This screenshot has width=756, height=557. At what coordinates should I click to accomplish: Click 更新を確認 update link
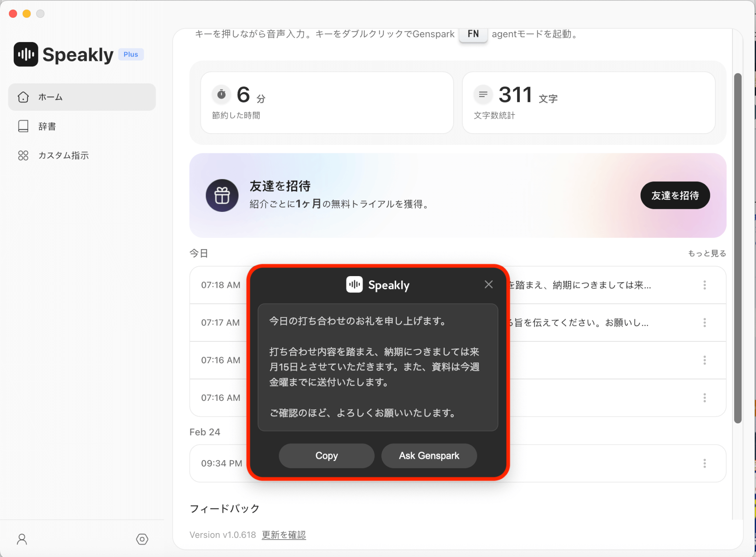[x=283, y=535]
